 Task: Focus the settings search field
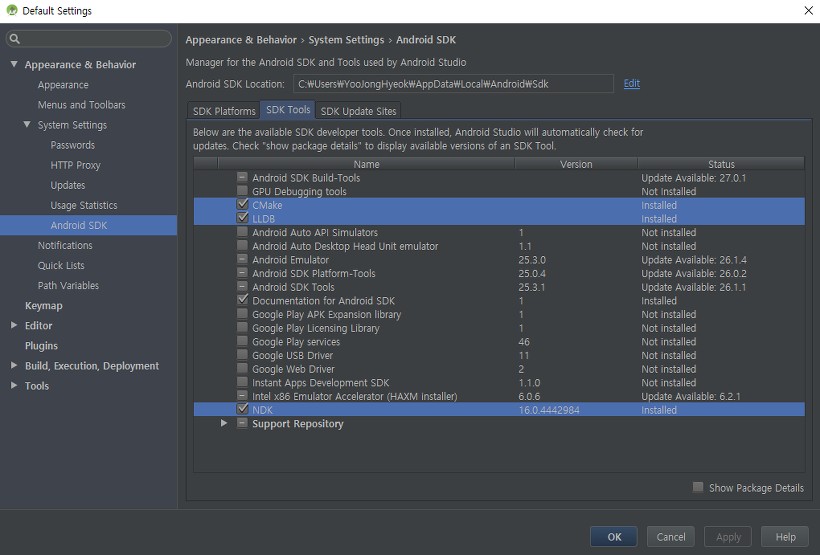[x=89, y=39]
